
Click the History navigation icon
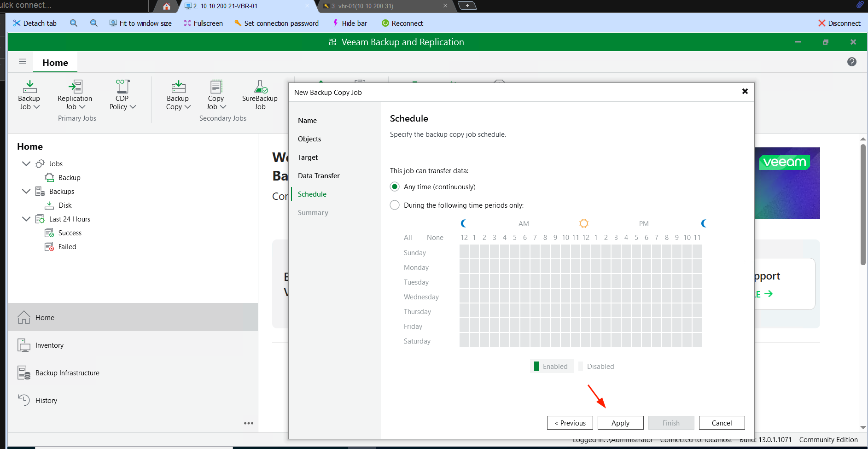point(24,400)
